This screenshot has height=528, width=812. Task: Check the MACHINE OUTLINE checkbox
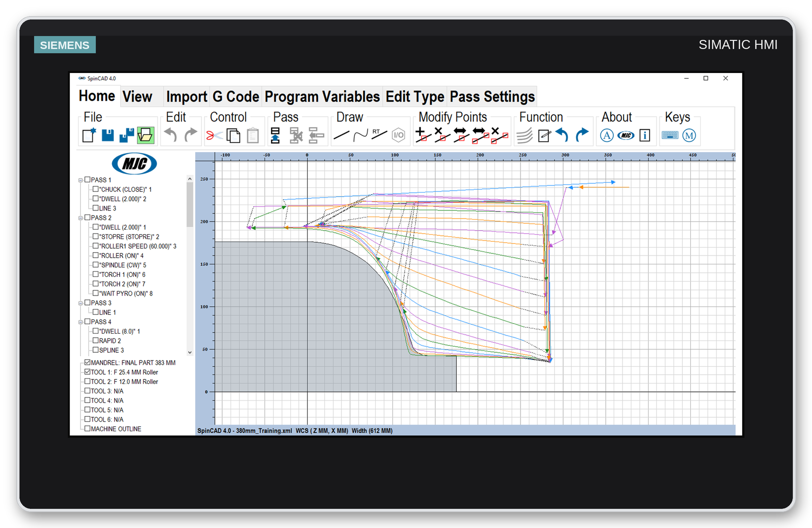point(88,429)
